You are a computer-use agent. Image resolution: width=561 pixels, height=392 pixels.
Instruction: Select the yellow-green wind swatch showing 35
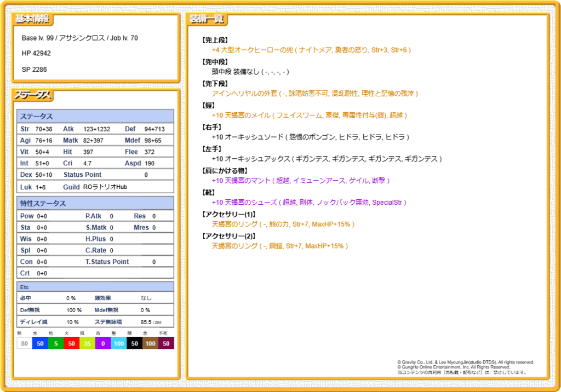click(87, 343)
